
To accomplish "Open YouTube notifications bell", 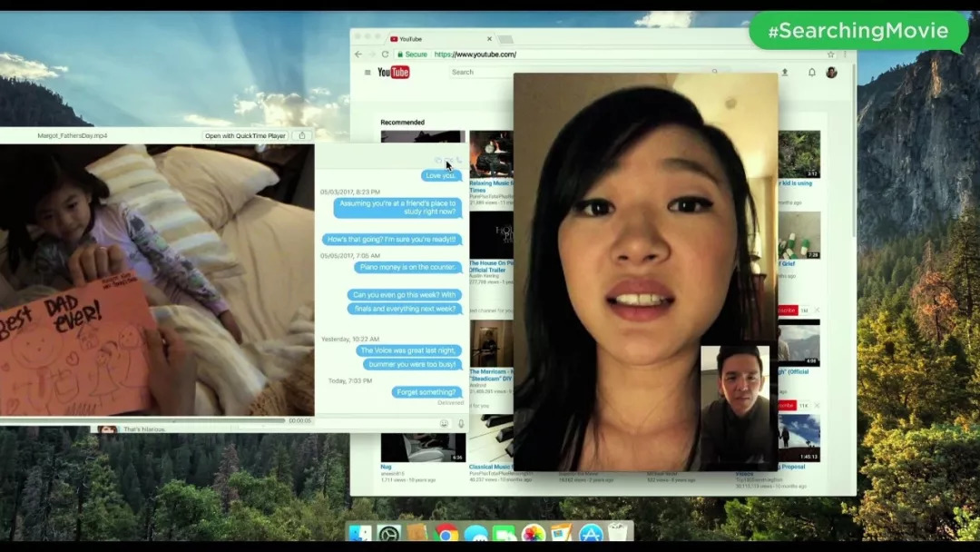I will [x=811, y=73].
